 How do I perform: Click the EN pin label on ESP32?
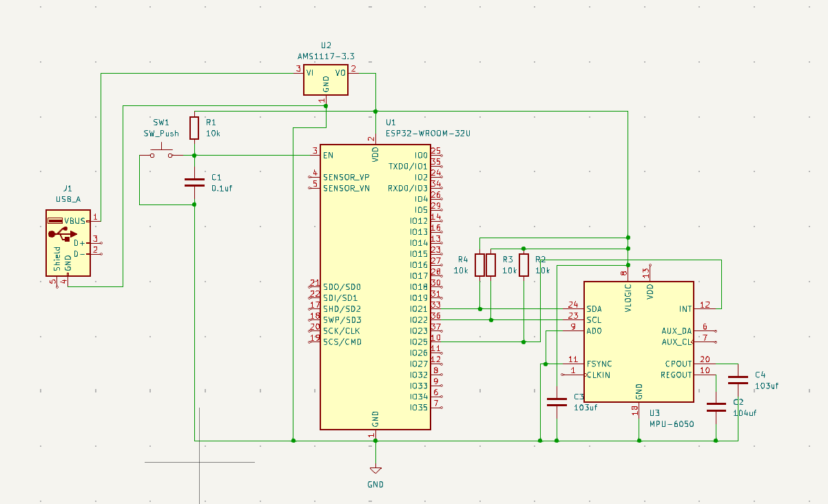[329, 156]
